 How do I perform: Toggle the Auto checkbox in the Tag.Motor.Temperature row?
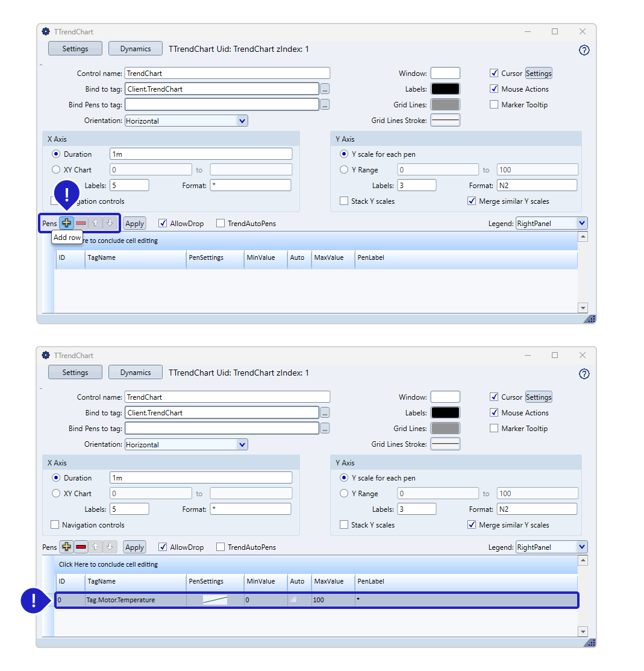click(293, 599)
